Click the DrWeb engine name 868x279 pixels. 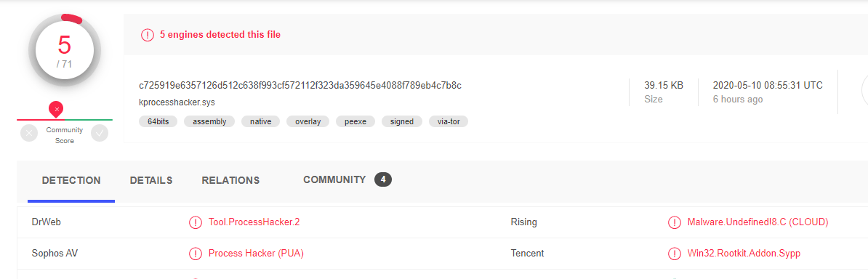click(47, 222)
